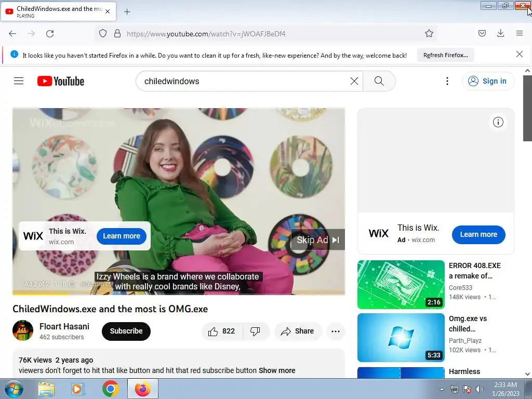Click Core533 channel name
The height and width of the screenshot is (399, 532).
460,287
